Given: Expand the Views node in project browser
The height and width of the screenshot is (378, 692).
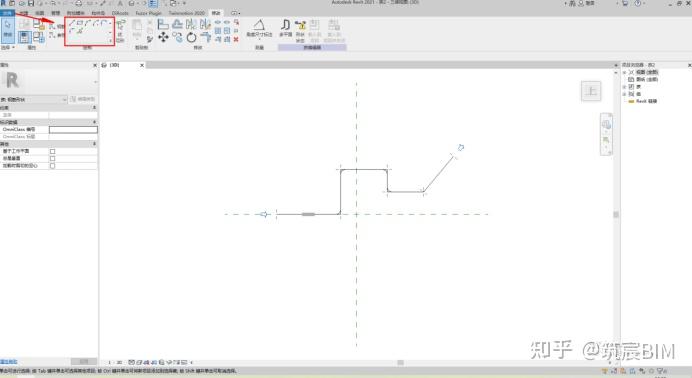Looking at the screenshot, I should pyautogui.click(x=624, y=72).
